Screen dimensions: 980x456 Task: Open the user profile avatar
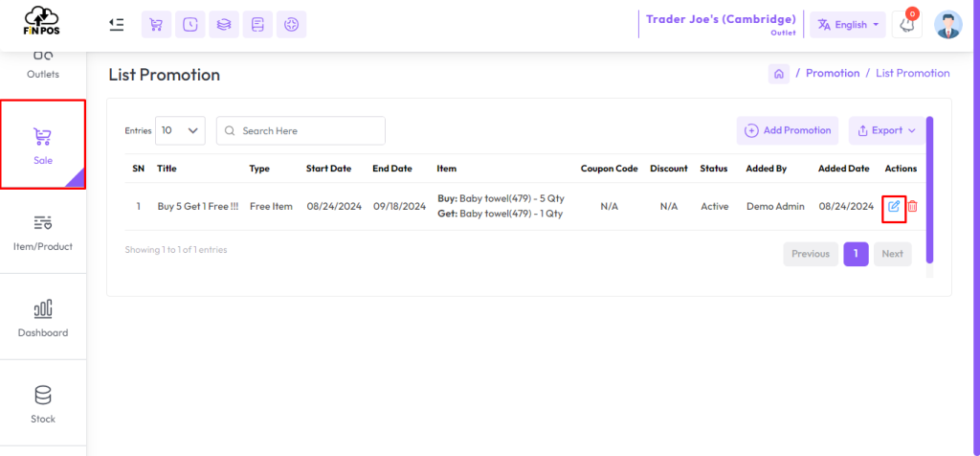[x=948, y=25]
